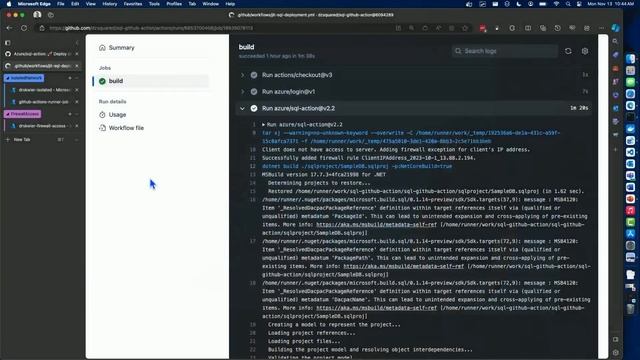Open the History menu

(109, 4)
